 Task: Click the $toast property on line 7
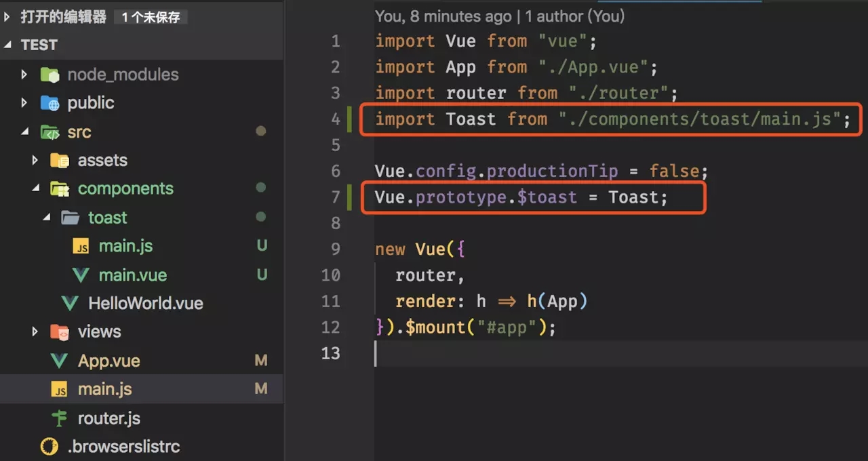[547, 197]
